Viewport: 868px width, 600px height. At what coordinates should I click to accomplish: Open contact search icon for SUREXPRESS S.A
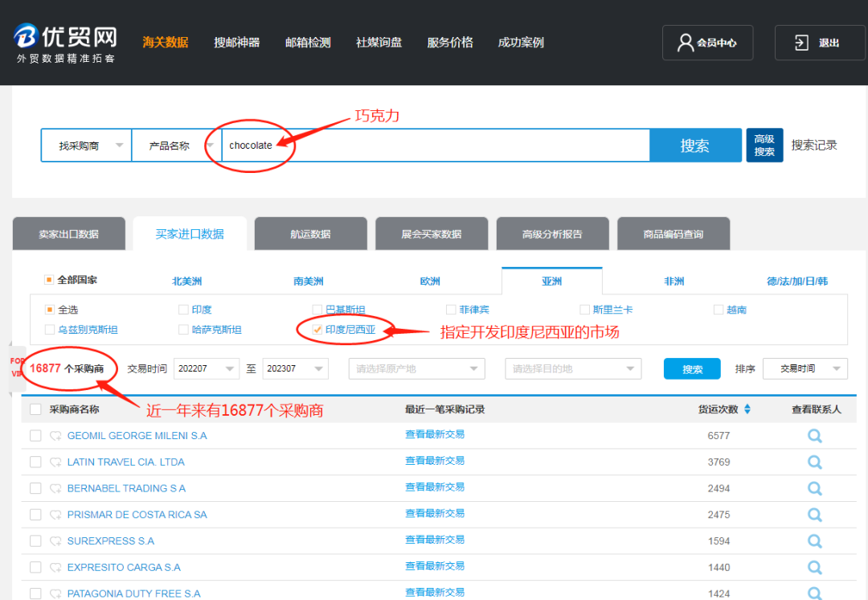click(x=814, y=541)
